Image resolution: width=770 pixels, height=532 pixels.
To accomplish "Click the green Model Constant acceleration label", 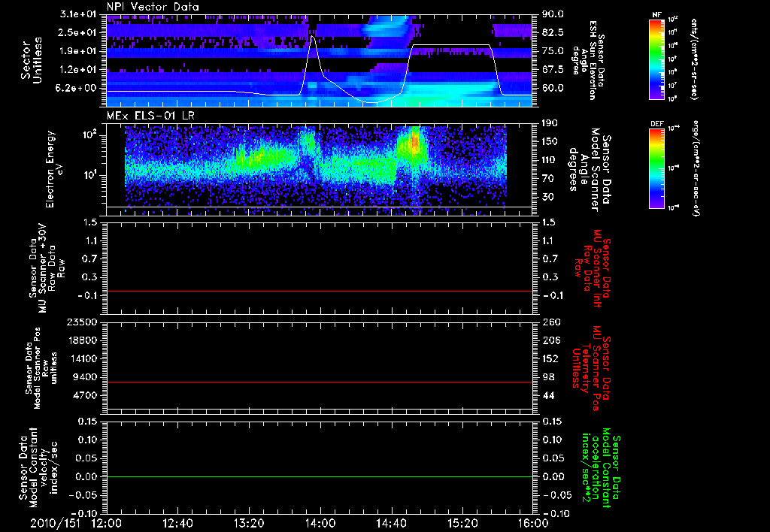I will click(x=602, y=469).
